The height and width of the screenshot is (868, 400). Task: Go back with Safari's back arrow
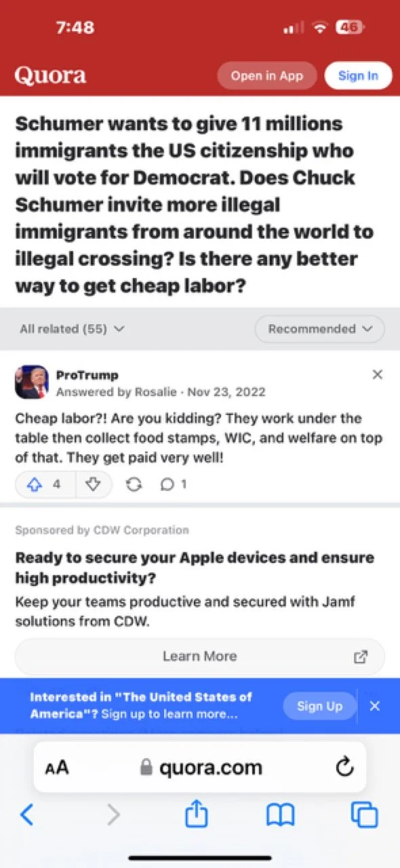coord(26,814)
